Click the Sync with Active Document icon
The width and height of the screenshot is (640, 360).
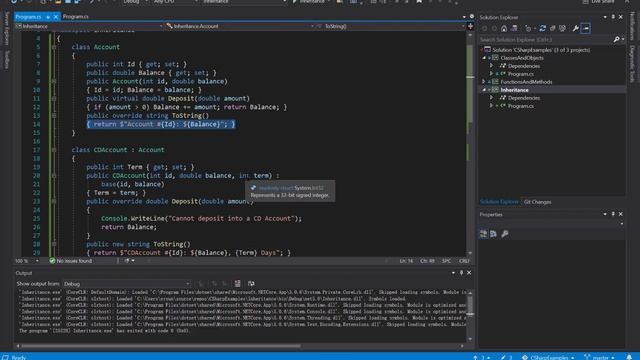(542, 29)
